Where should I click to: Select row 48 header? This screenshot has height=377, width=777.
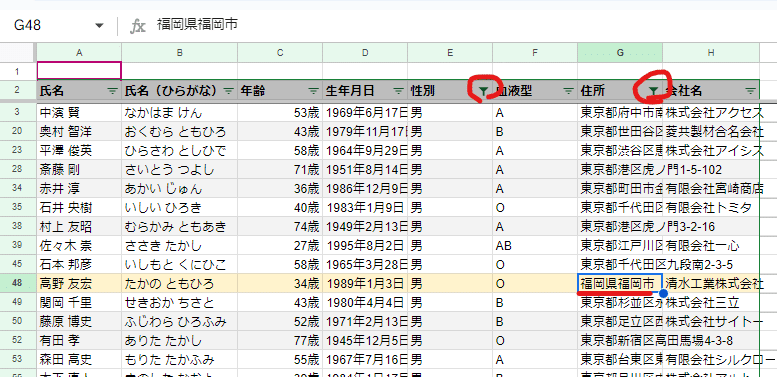(x=18, y=284)
